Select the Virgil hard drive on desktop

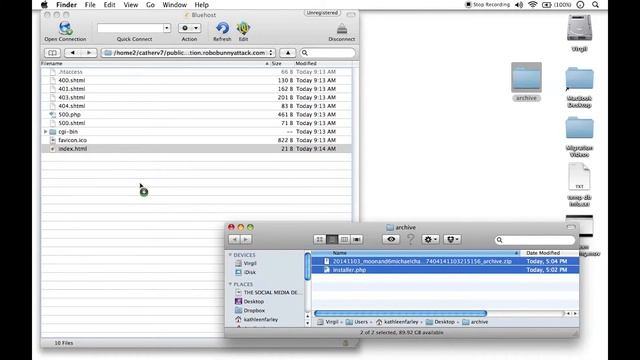tap(579, 28)
